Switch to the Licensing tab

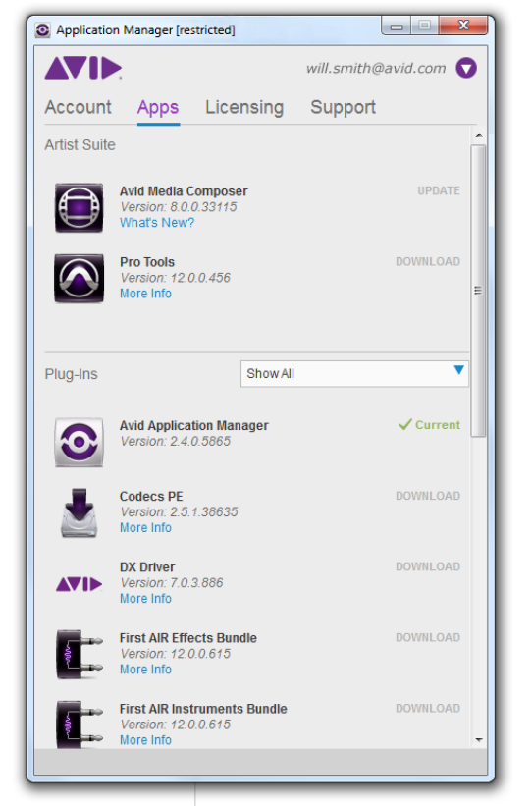[244, 107]
